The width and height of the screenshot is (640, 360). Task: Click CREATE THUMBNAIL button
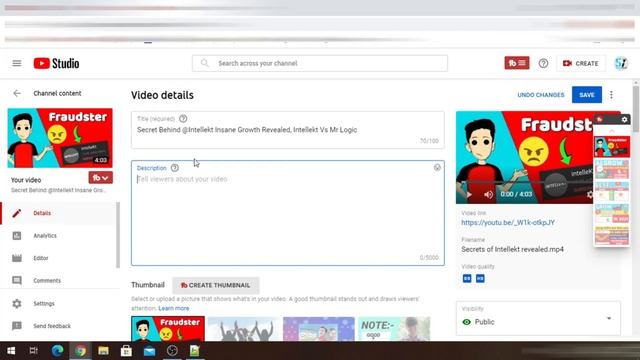pos(216,285)
